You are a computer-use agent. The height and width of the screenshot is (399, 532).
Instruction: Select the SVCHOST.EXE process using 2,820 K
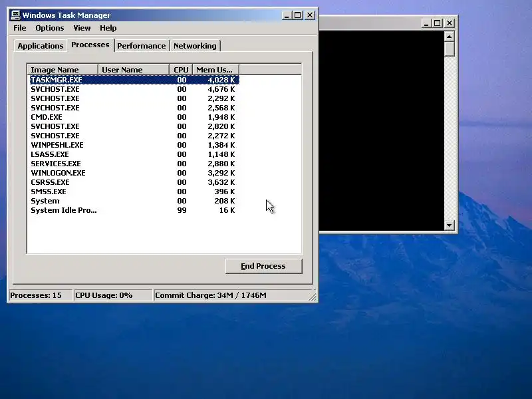click(134, 126)
